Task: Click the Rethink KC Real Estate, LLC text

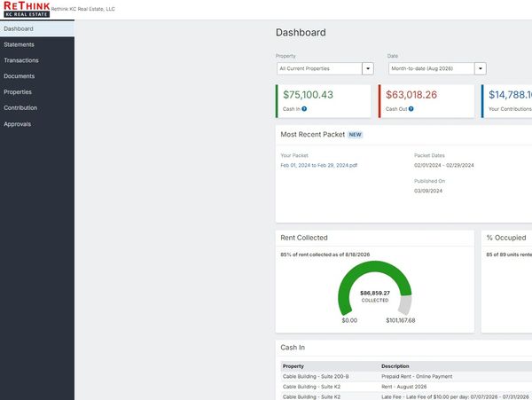Action: pos(83,9)
